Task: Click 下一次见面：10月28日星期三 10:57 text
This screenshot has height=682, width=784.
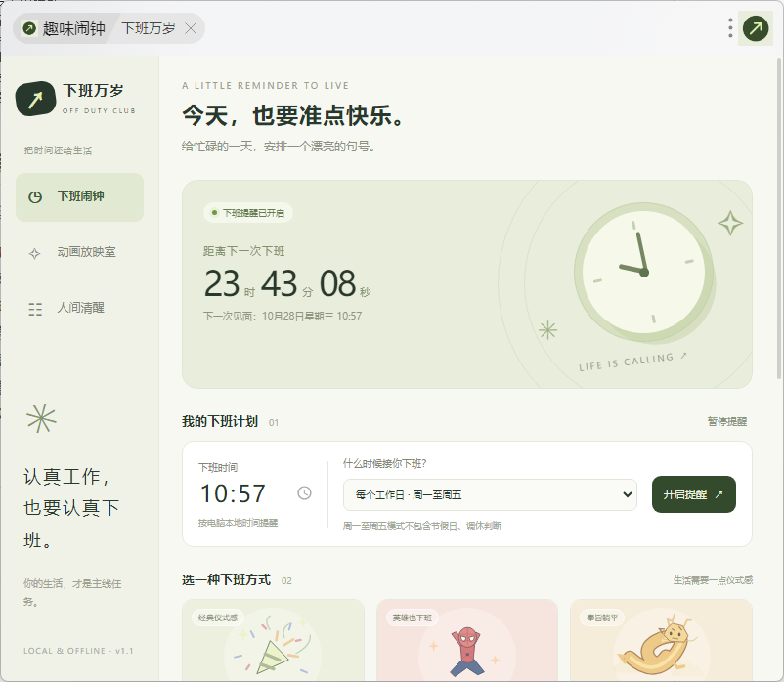Action: click(283, 316)
